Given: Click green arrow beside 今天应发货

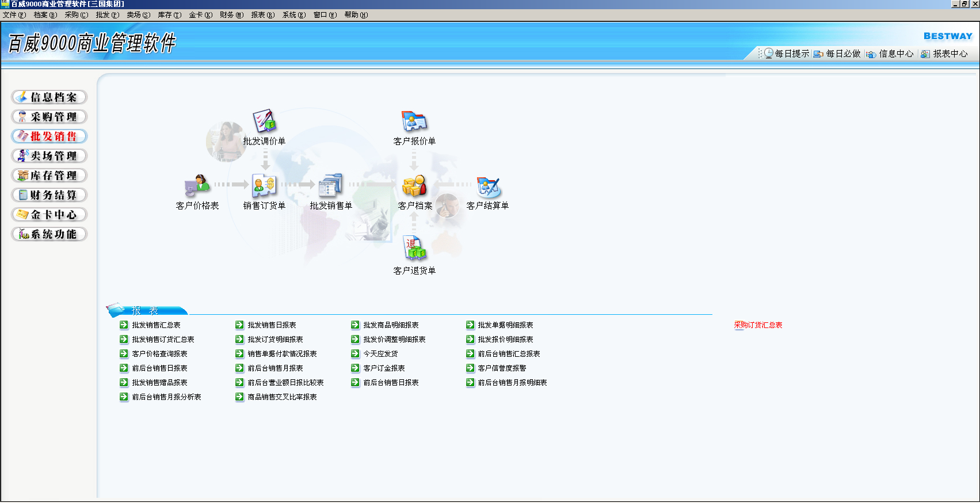Looking at the screenshot, I should click(355, 353).
